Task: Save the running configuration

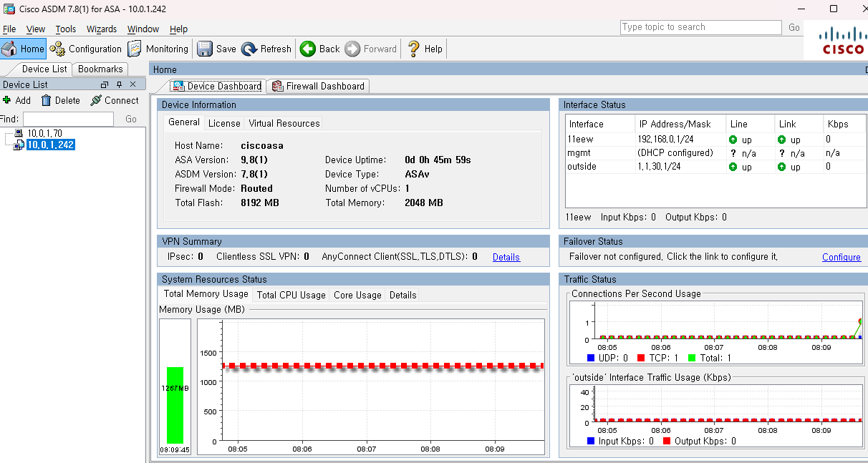Action: pyautogui.click(x=216, y=49)
